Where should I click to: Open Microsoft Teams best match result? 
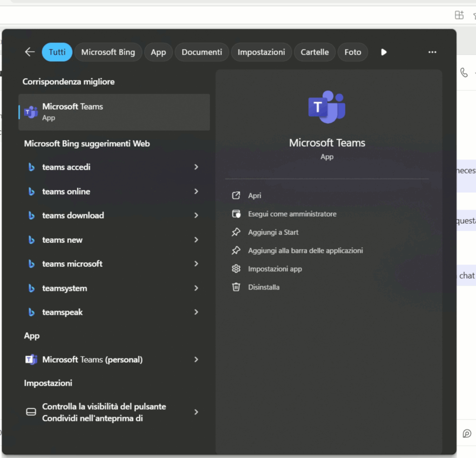coord(114,112)
